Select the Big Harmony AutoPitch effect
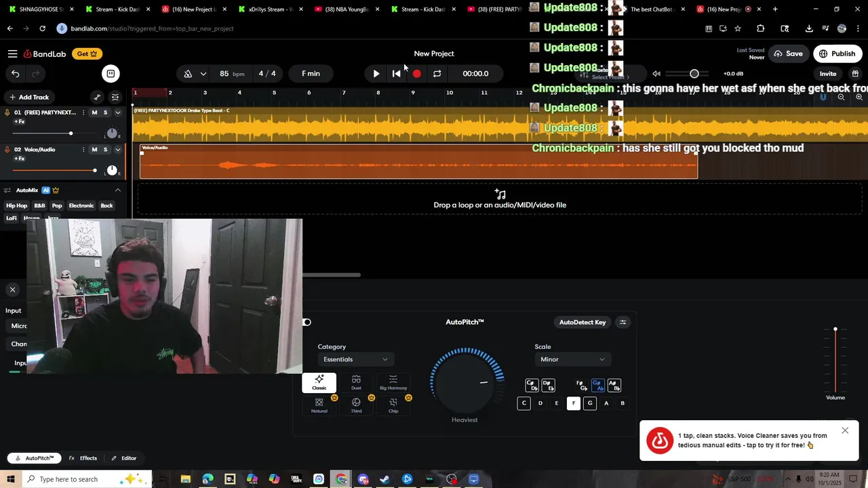Viewport: 868px width, 488px height. 393,382
